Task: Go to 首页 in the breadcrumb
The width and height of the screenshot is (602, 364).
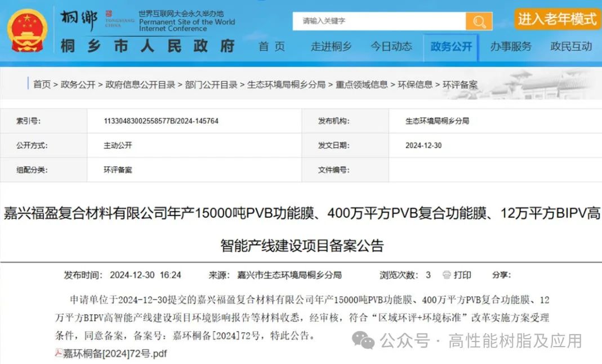Action: click(x=42, y=84)
